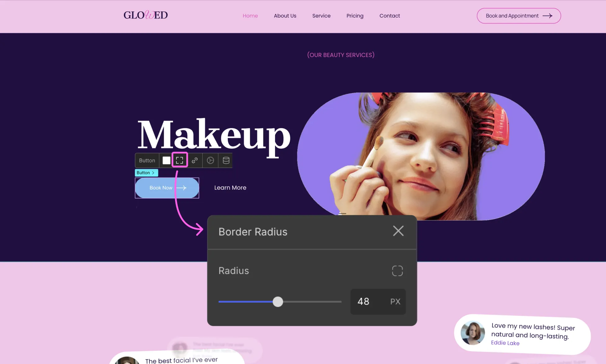Screen dimensions: 606x364
Task: Click the (OUR BEAUTY SERVICES) label
Action: point(341,55)
